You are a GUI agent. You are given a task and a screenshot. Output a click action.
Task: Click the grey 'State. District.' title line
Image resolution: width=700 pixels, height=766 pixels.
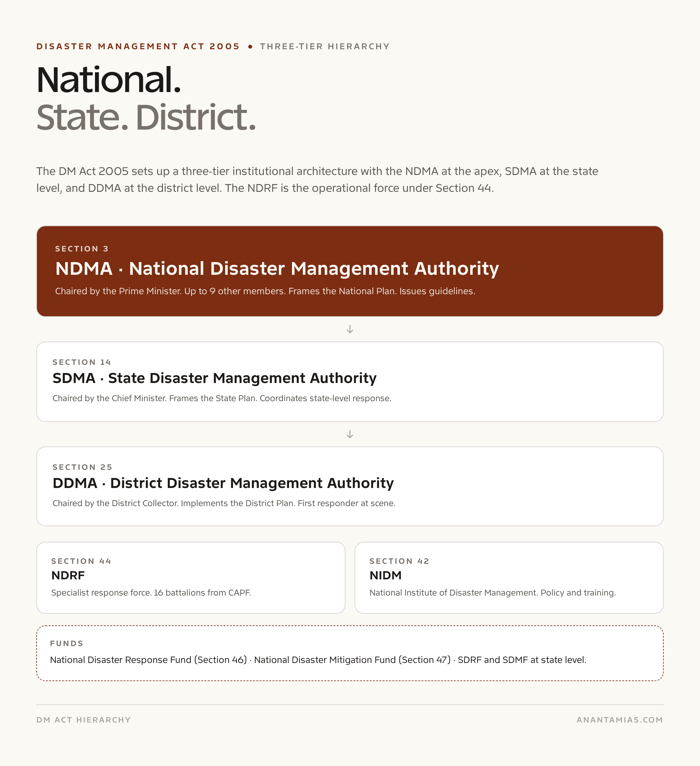click(146, 117)
